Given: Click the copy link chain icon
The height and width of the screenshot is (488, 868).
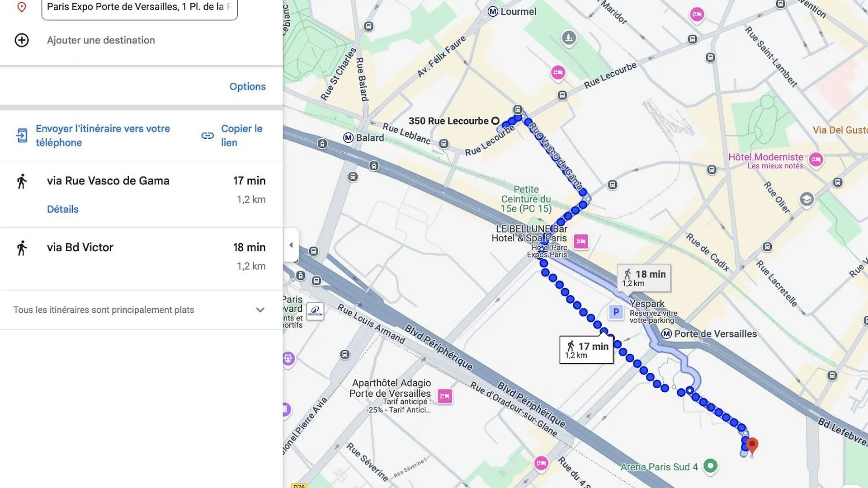Looking at the screenshot, I should tap(208, 136).
